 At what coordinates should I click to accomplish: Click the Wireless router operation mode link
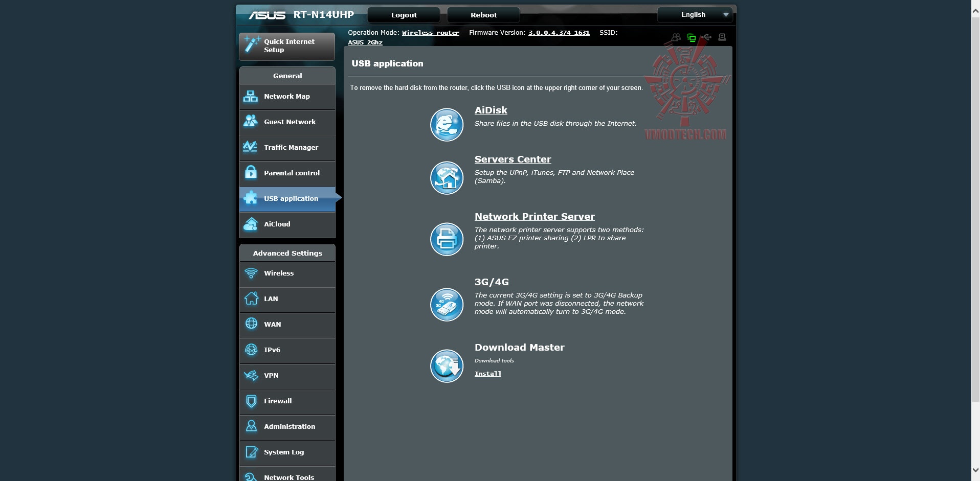(x=431, y=33)
